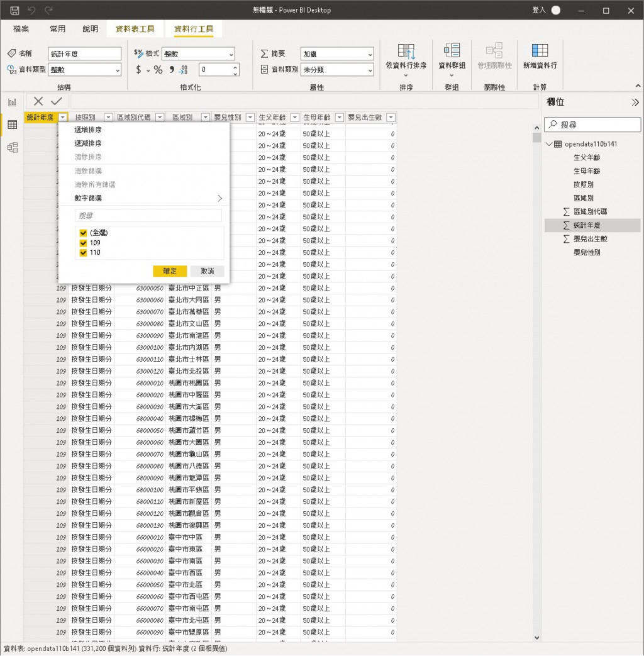Click the 名稱 name field 統計年度

click(84, 54)
